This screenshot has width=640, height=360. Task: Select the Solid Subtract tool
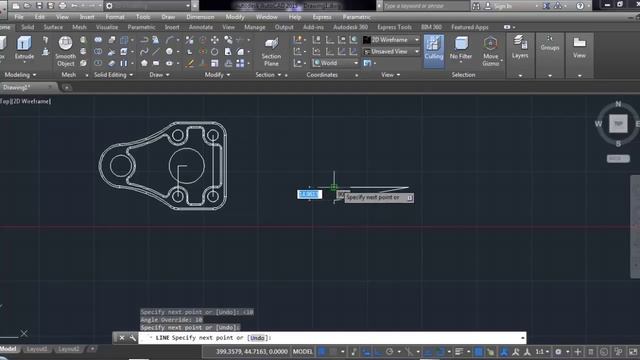(x=98, y=51)
